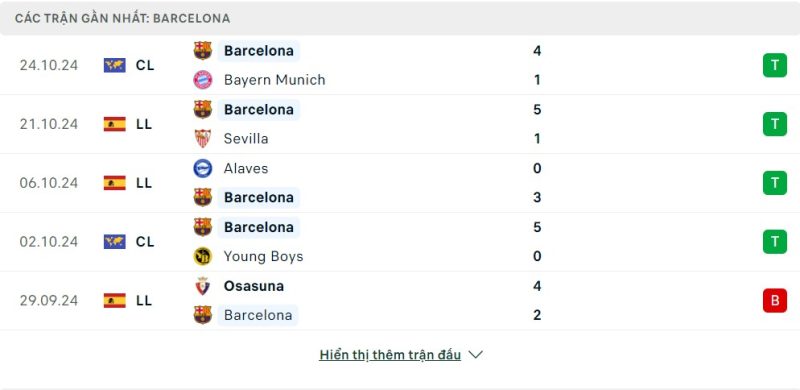Open 'Hiển thị thêm trận đấu' link
The height and width of the screenshot is (390, 800).
390,355
